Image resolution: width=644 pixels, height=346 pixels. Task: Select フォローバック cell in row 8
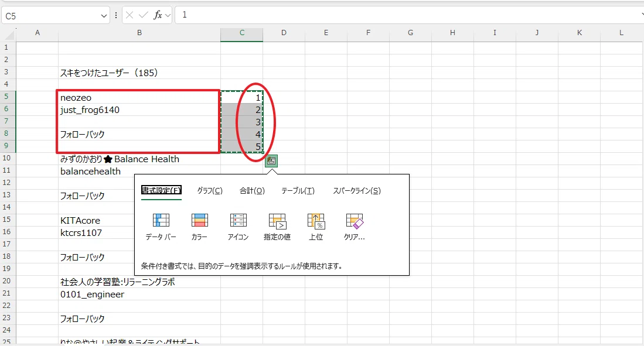pyautogui.click(x=139, y=134)
